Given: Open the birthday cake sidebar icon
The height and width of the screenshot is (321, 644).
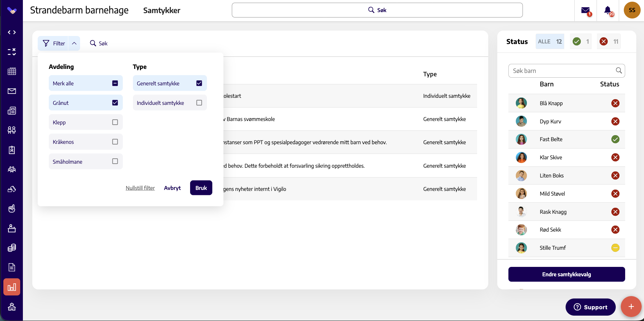Looking at the screenshot, I should (12, 229).
